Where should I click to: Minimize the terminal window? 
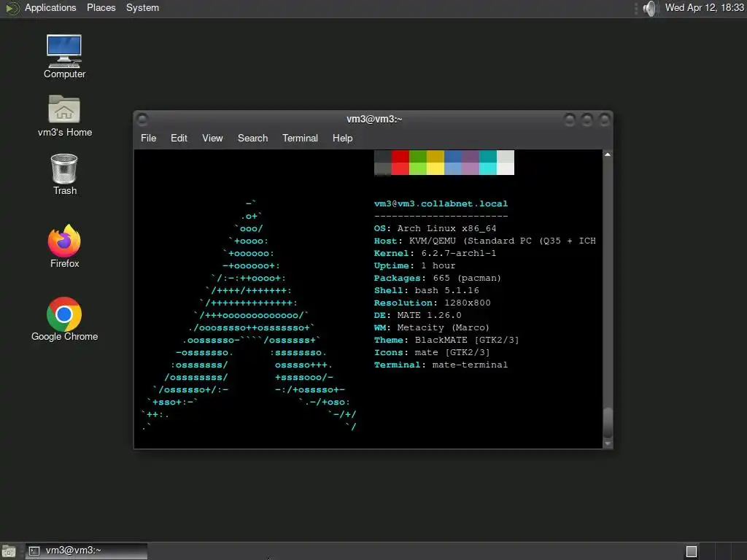pos(569,120)
